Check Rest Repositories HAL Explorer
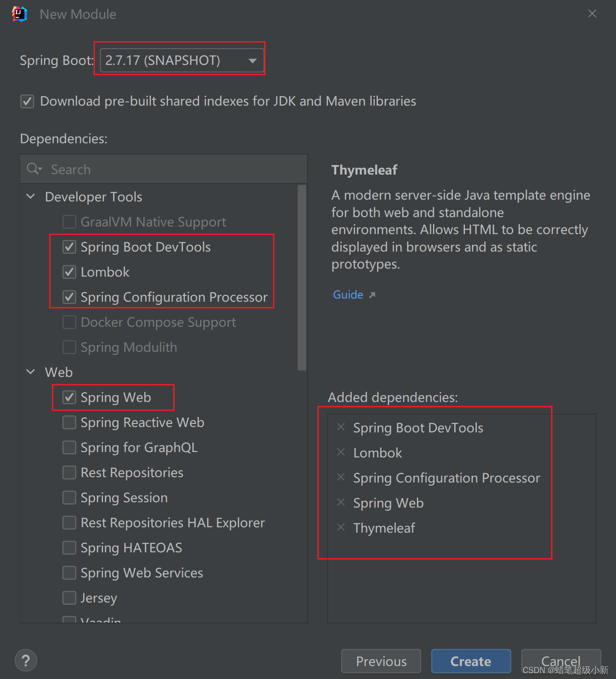 (69, 522)
